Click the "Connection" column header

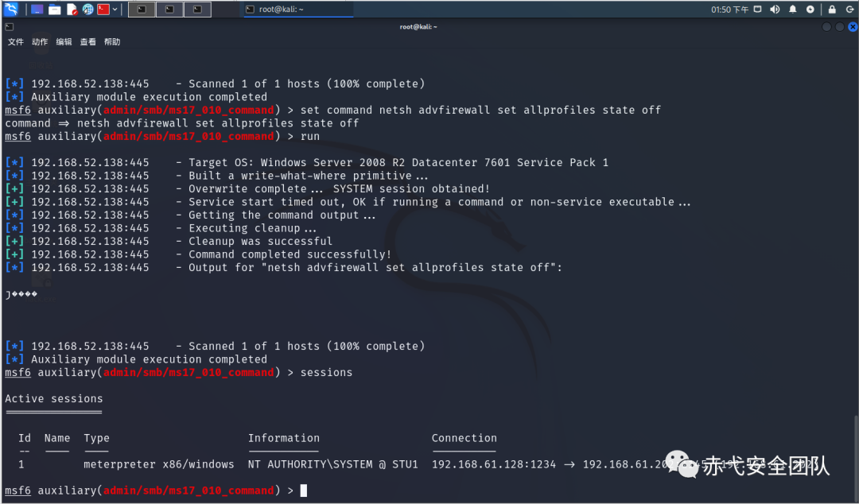(x=464, y=438)
